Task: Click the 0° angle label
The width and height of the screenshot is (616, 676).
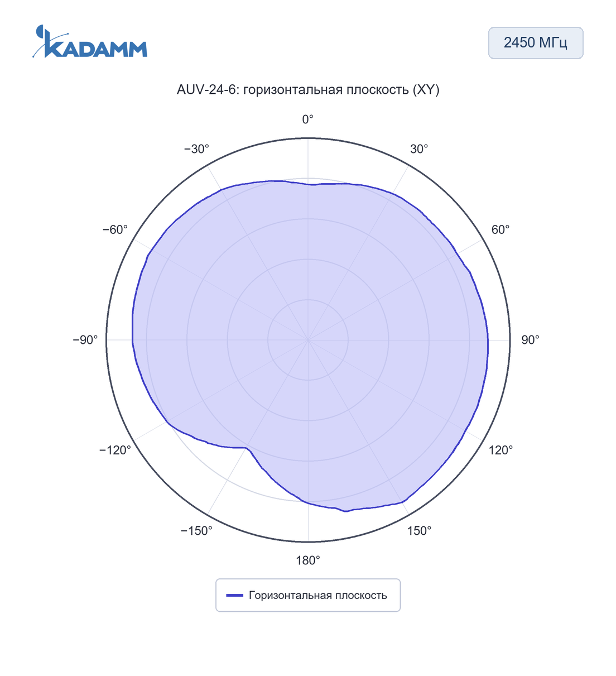Action: coord(308,119)
